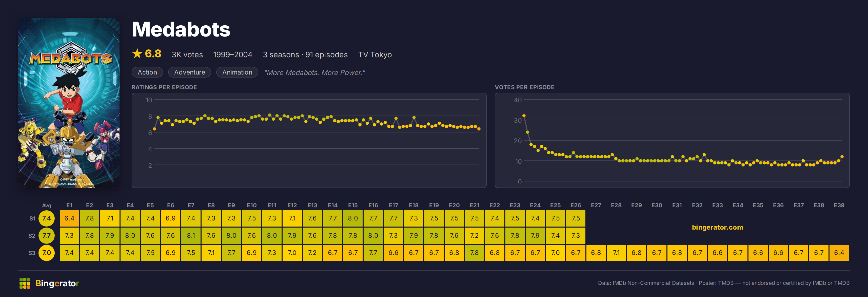Click the Bingerator brand name in footer
This screenshot has height=297, width=868.
click(x=57, y=283)
